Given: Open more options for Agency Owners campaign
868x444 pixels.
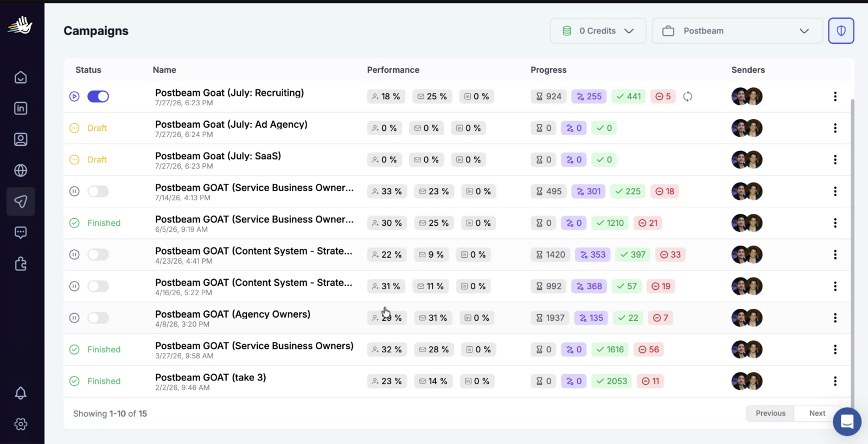Looking at the screenshot, I should coord(835,318).
